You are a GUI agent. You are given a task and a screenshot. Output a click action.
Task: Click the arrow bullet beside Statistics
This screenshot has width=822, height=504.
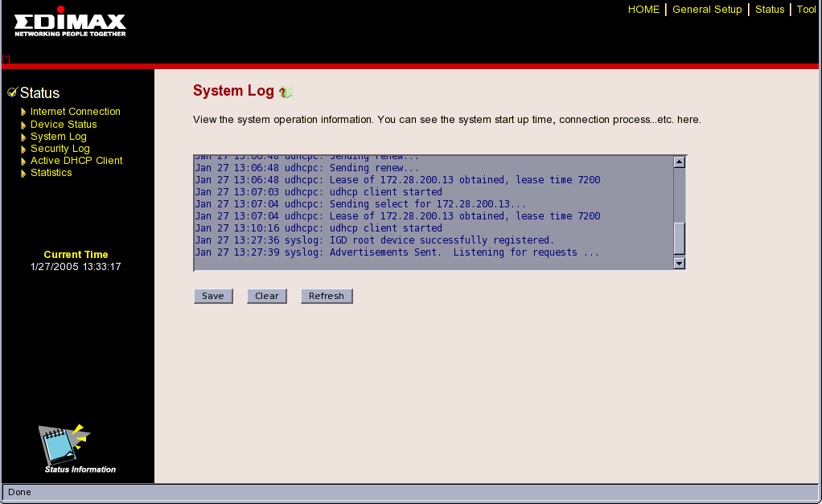point(24,174)
